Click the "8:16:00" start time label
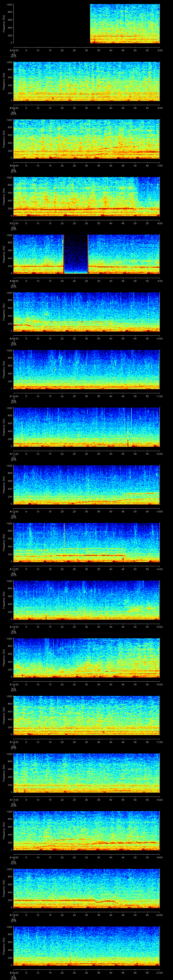Image resolution: width=173 pixels, height=980 pixels. point(14,742)
